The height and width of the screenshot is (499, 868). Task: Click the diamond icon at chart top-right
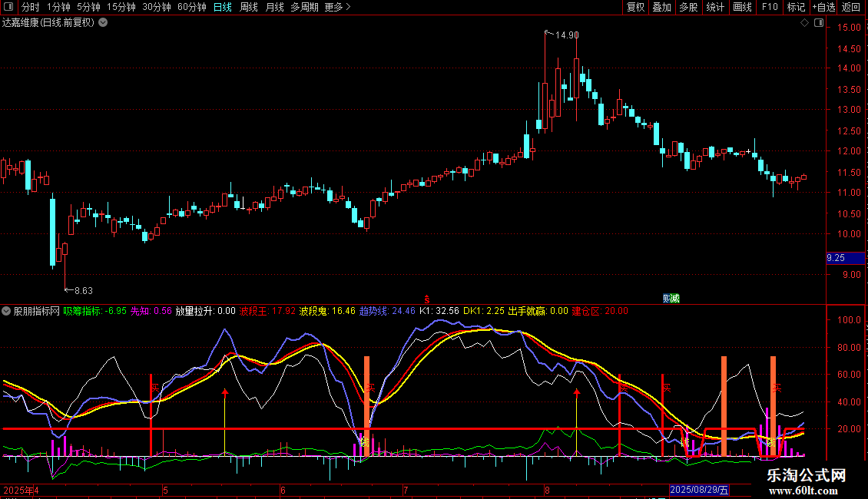[x=804, y=23]
